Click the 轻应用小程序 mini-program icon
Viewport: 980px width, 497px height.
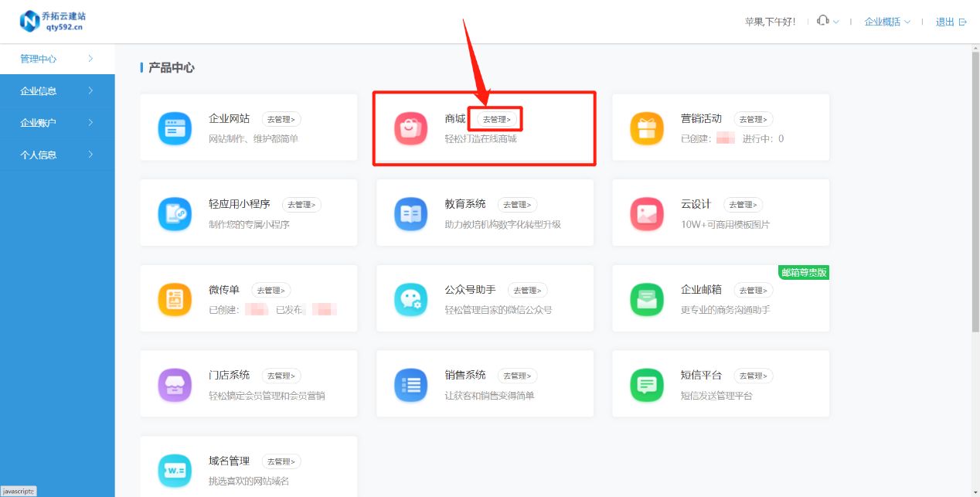pos(175,213)
